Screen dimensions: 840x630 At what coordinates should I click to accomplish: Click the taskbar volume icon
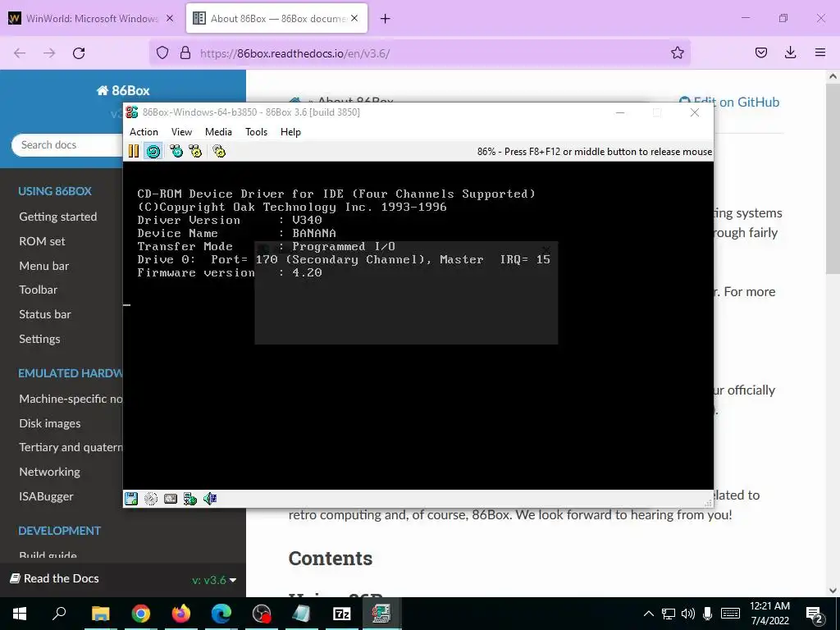tap(688, 614)
